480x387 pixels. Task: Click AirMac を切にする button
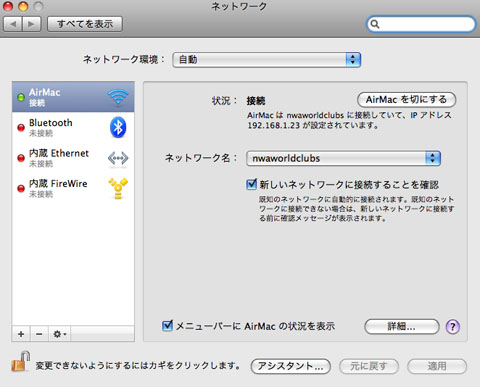click(406, 99)
